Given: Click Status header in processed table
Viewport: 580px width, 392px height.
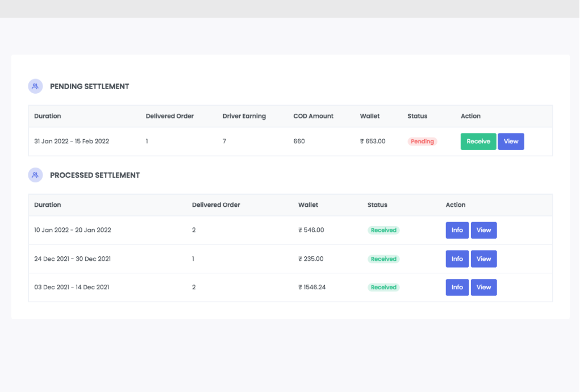Looking at the screenshot, I should pos(377,205).
